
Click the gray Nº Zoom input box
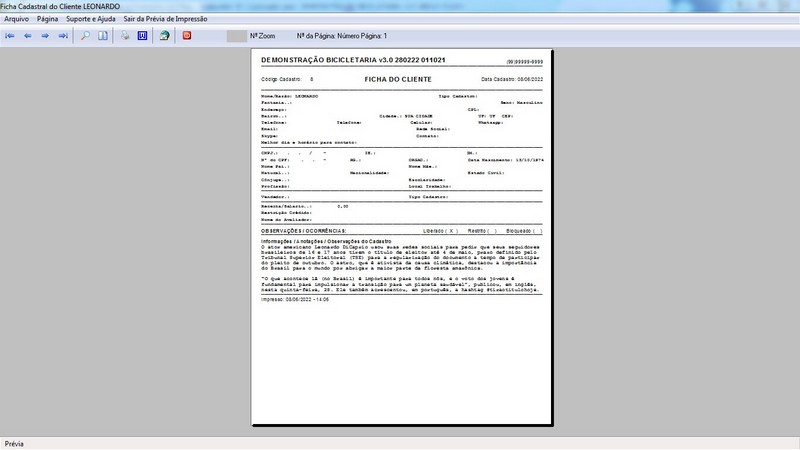coord(236,36)
